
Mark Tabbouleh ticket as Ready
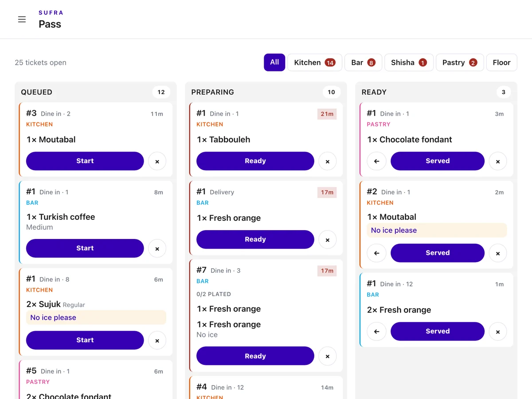click(x=255, y=161)
